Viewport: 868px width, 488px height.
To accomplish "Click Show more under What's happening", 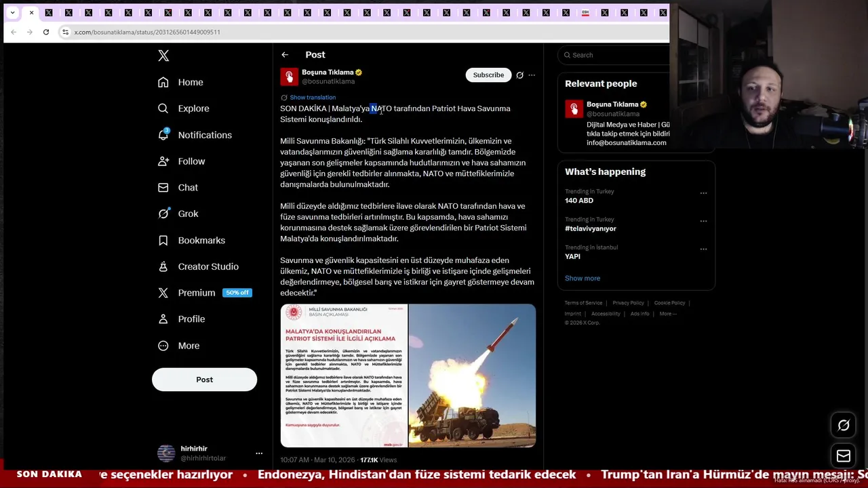I will coord(583,279).
